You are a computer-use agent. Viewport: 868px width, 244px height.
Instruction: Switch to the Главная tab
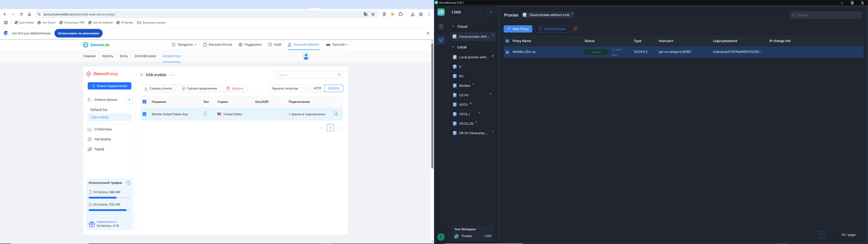point(89,56)
